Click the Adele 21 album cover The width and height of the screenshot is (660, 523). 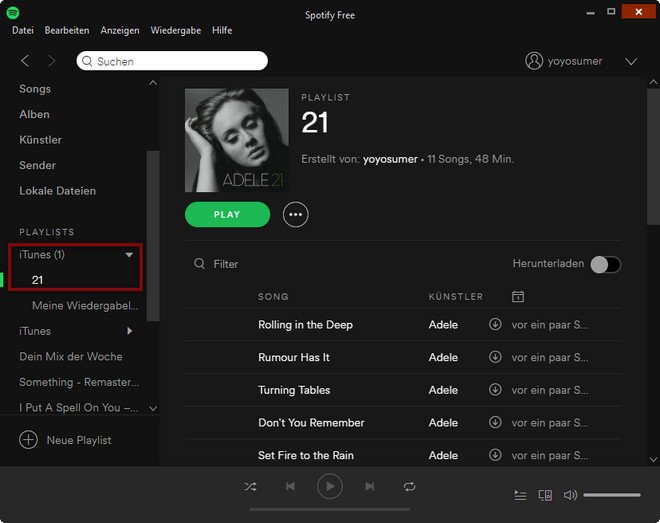[x=237, y=140]
